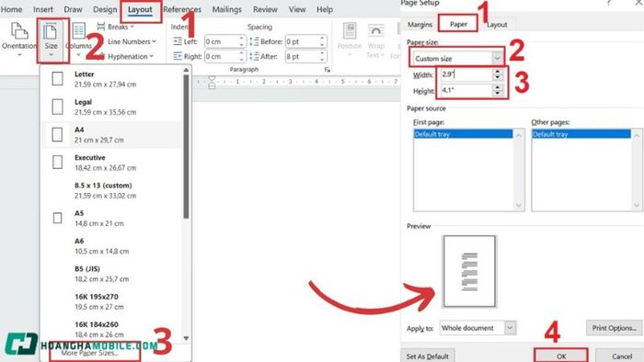
Task: Switch to the Home tab
Action: pyautogui.click(x=11, y=9)
